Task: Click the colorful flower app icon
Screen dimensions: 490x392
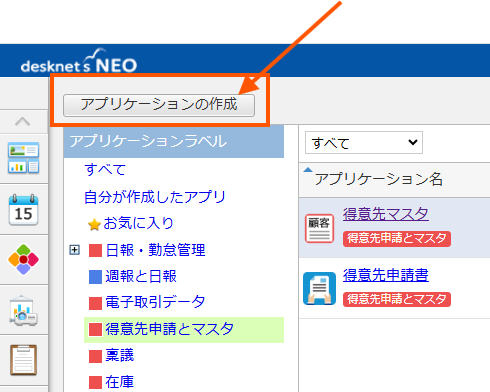Action: point(23,259)
